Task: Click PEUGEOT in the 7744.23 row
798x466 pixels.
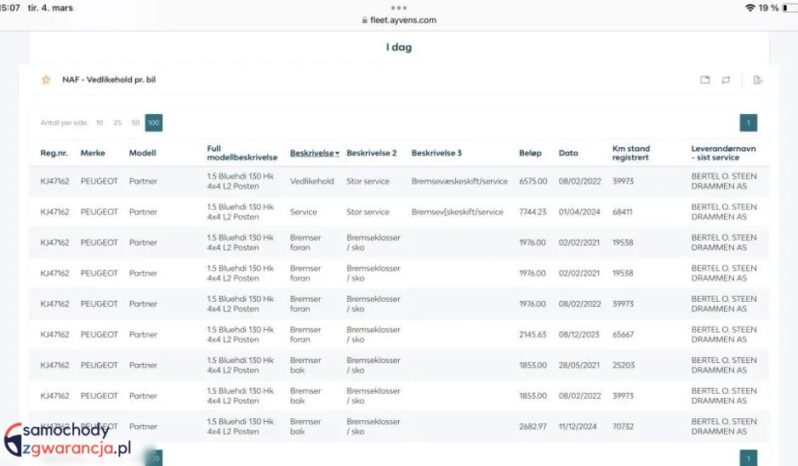Action: [x=99, y=212]
